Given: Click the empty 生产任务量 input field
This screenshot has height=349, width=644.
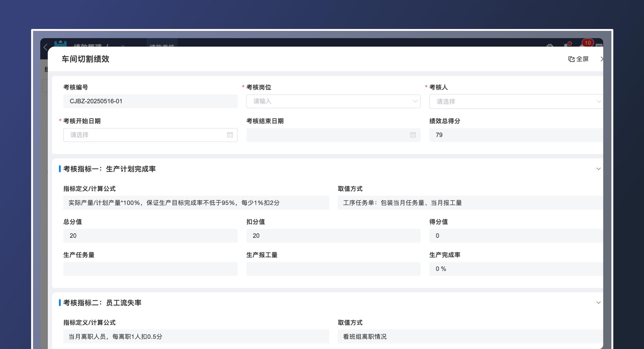Looking at the screenshot, I should 150,269.
